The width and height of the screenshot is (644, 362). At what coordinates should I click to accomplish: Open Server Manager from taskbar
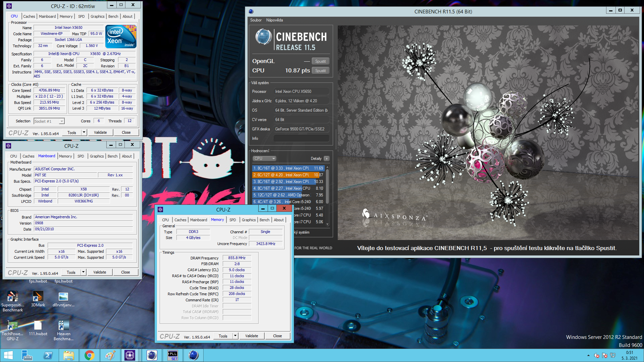pos(27,355)
